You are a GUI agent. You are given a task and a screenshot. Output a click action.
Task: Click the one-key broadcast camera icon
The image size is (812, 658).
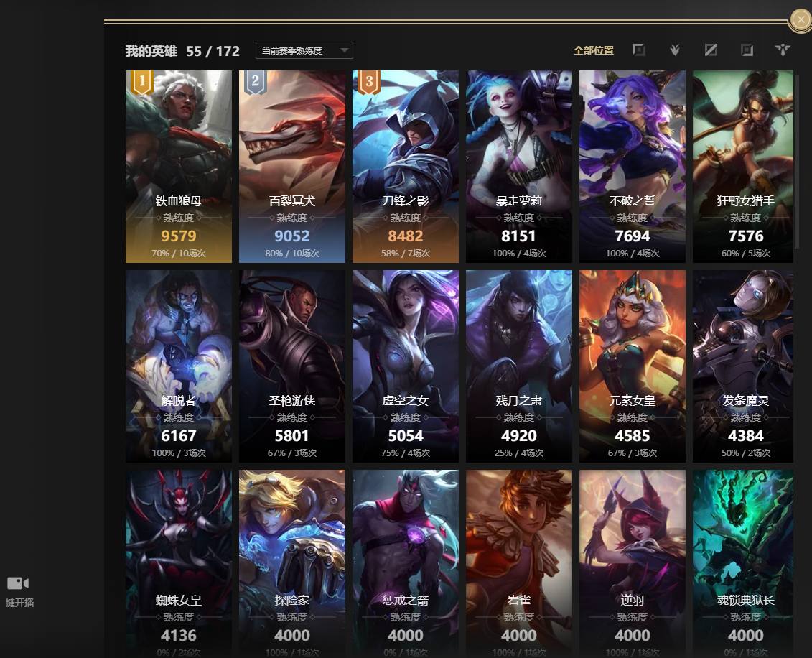pos(18,583)
